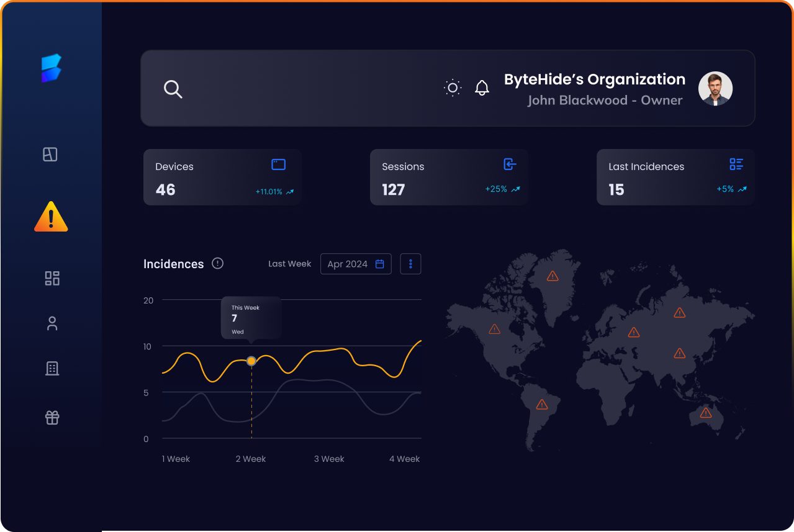Click the Australia incident warning marker
Screen dimensions: 794x532
point(705,413)
